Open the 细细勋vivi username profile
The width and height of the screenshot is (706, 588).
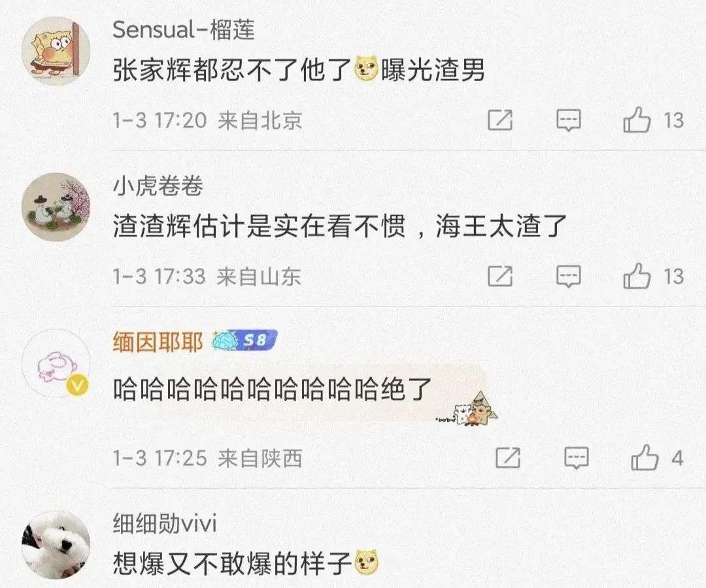[x=164, y=524]
